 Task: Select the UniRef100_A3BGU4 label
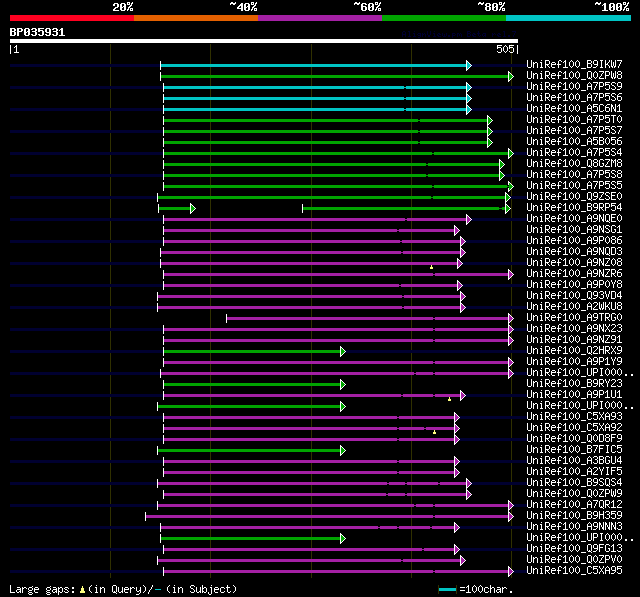[574, 460]
